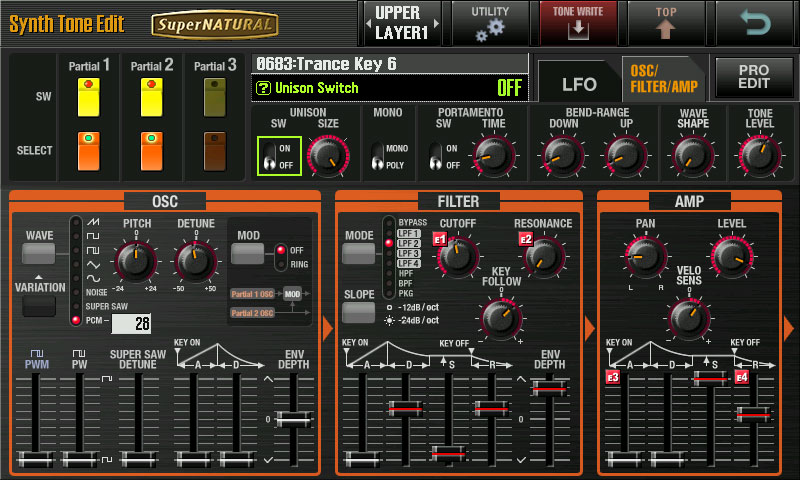Select Partial 1 with orange button
The image size is (800, 480).
[x=88, y=151]
